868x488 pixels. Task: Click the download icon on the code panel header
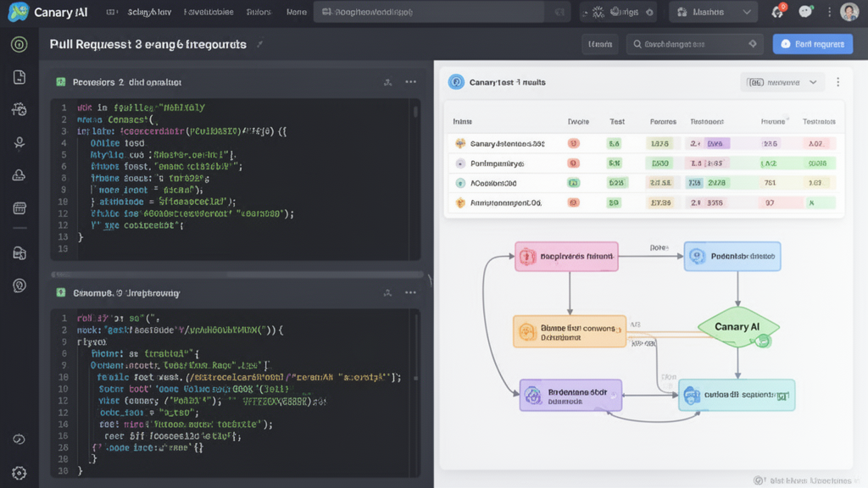point(387,81)
